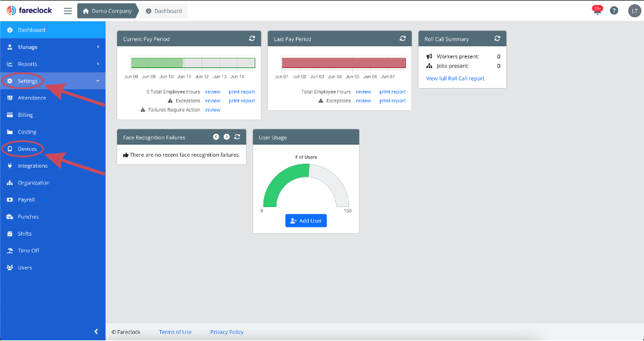
Task: Expand the Manage menu
Action: 52,47
